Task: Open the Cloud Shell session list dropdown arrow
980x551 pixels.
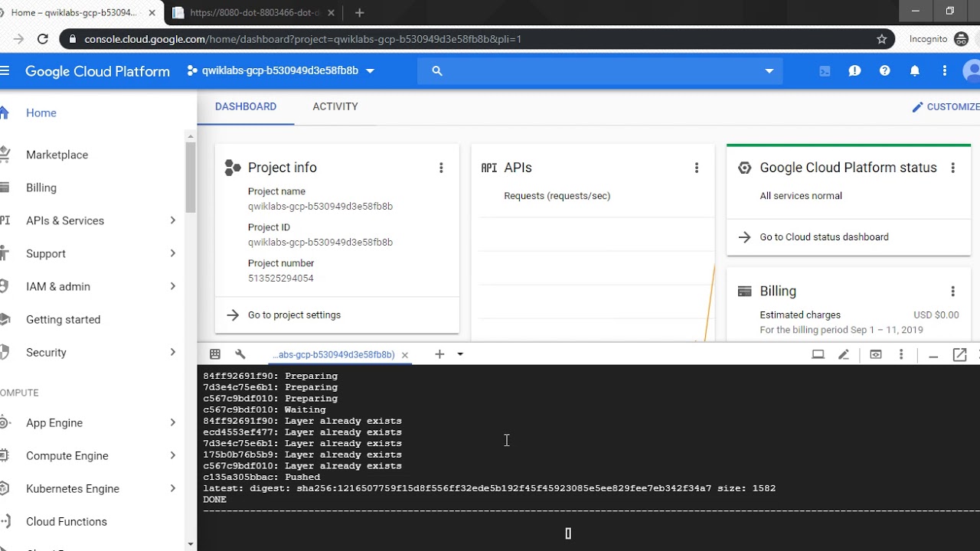Action: pyautogui.click(x=460, y=354)
